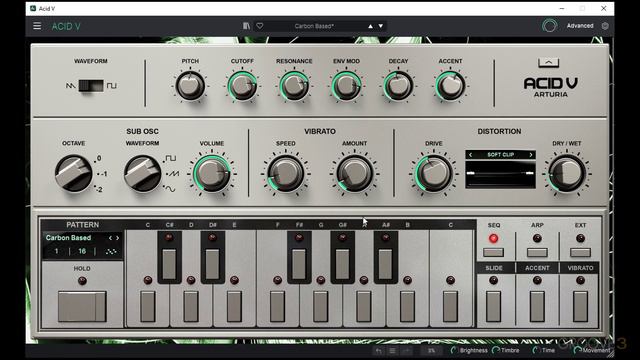The height and width of the screenshot is (360, 640).
Task: Click the Cutoff knob
Action: click(242, 86)
